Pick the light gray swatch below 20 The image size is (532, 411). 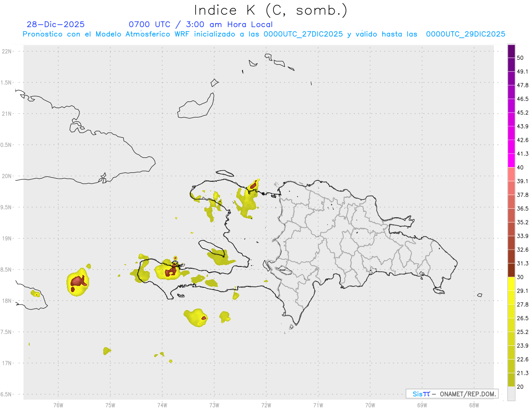tap(511, 394)
